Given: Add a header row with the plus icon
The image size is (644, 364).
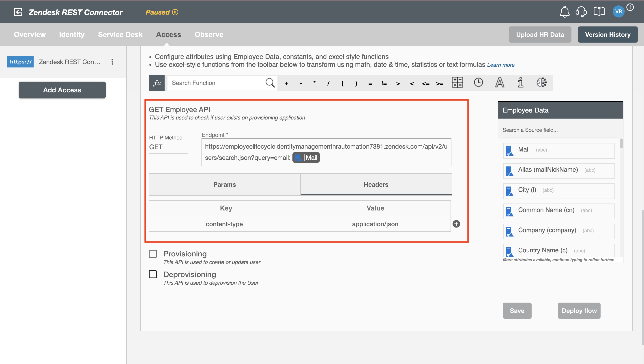Looking at the screenshot, I should click(x=456, y=224).
